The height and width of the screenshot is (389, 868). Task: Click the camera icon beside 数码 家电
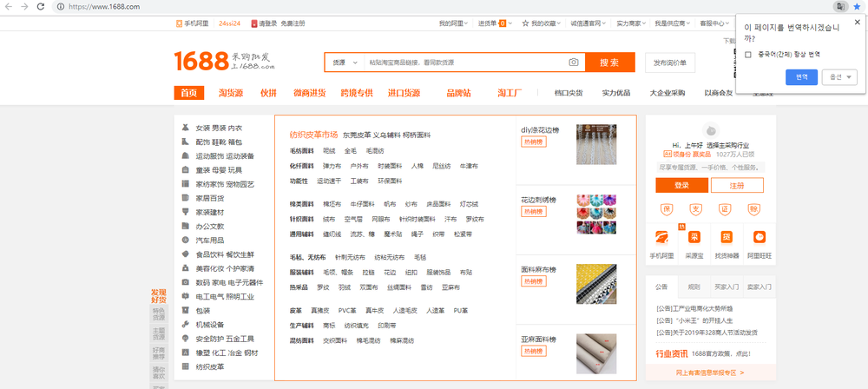click(186, 282)
